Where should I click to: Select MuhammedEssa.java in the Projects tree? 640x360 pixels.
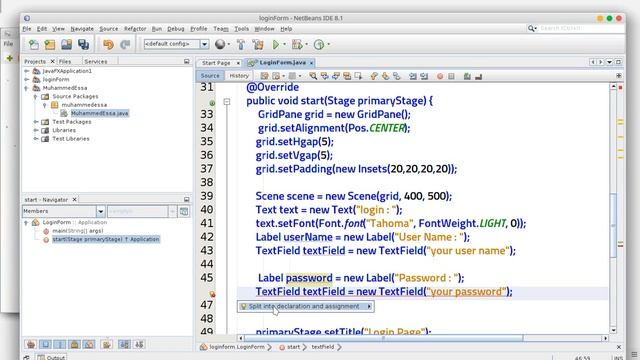[100, 113]
